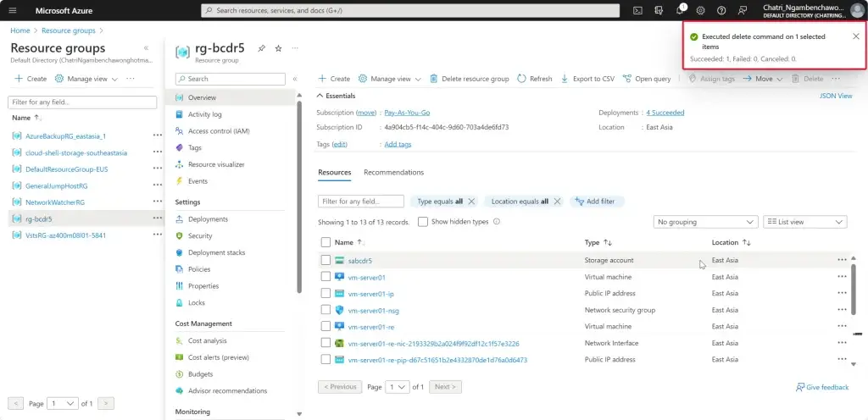Click Open query in toolbar
The image size is (868, 420).
point(647,79)
